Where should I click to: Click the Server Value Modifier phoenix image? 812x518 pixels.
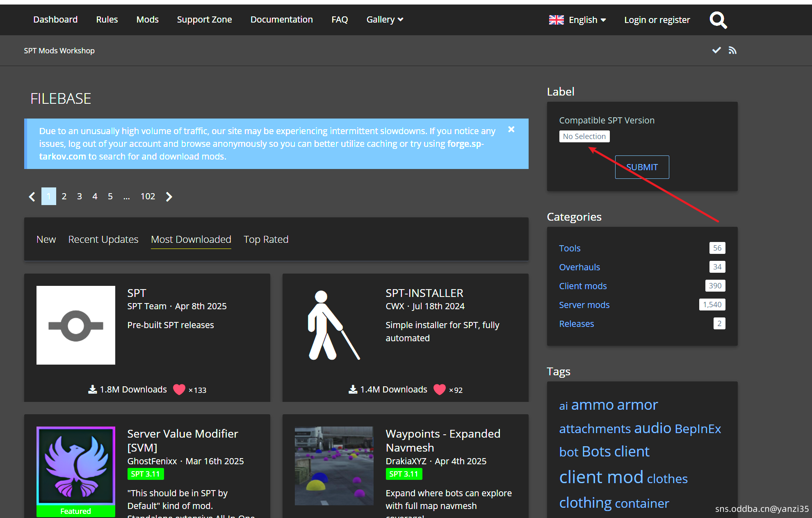coord(76,466)
